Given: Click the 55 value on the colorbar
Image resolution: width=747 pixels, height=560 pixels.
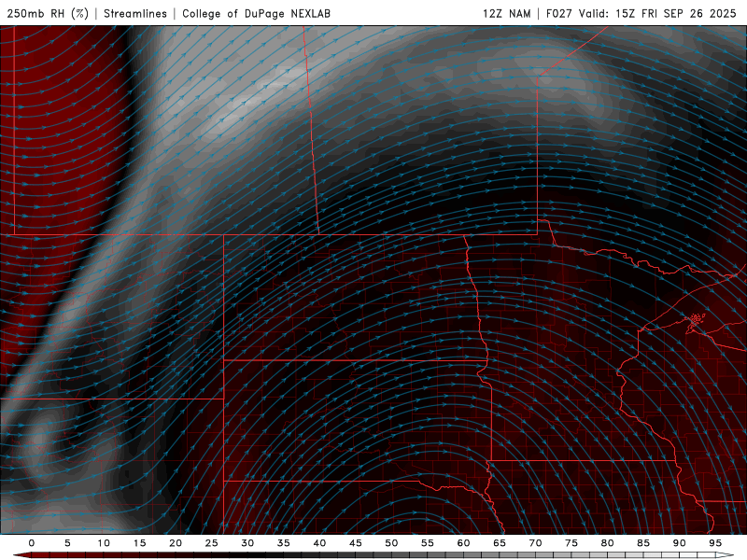Looking at the screenshot, I should (428, 543).
